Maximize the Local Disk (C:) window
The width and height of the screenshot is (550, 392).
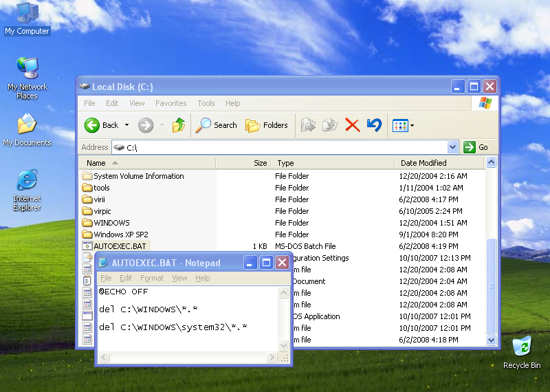(x=474, y=87)
